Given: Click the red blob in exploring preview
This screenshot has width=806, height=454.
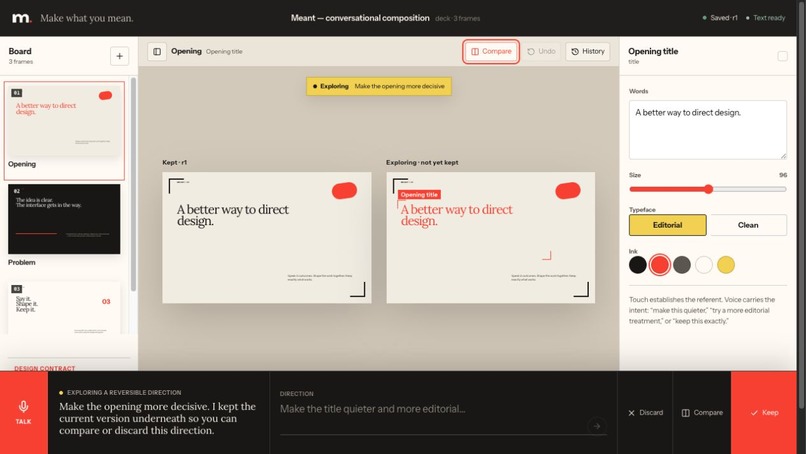Looking at the screenshot, I should (x=568, y=191).
